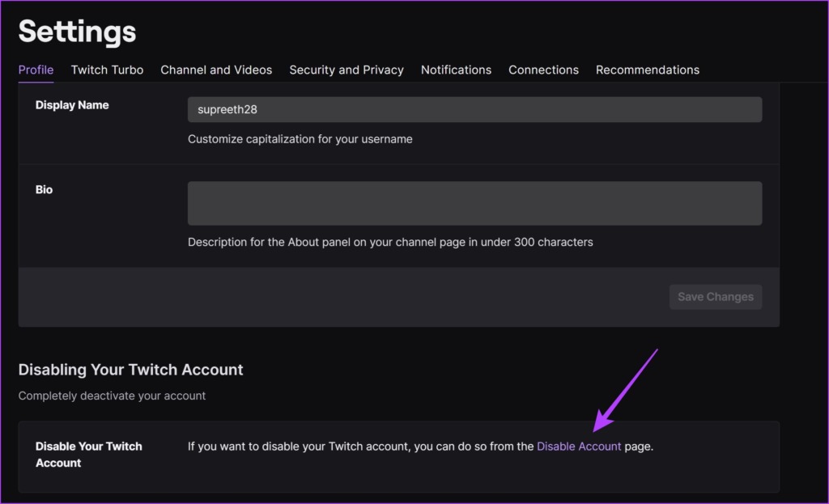Click the Save Changes area
This screenshot has width=829, height=504.
pos(715,297)
